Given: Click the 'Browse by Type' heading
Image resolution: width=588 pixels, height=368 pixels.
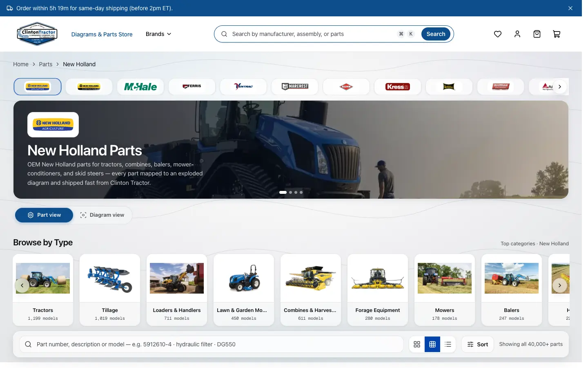Looking at the screenshot, I should pyautogui.click(x=43, y=242).
